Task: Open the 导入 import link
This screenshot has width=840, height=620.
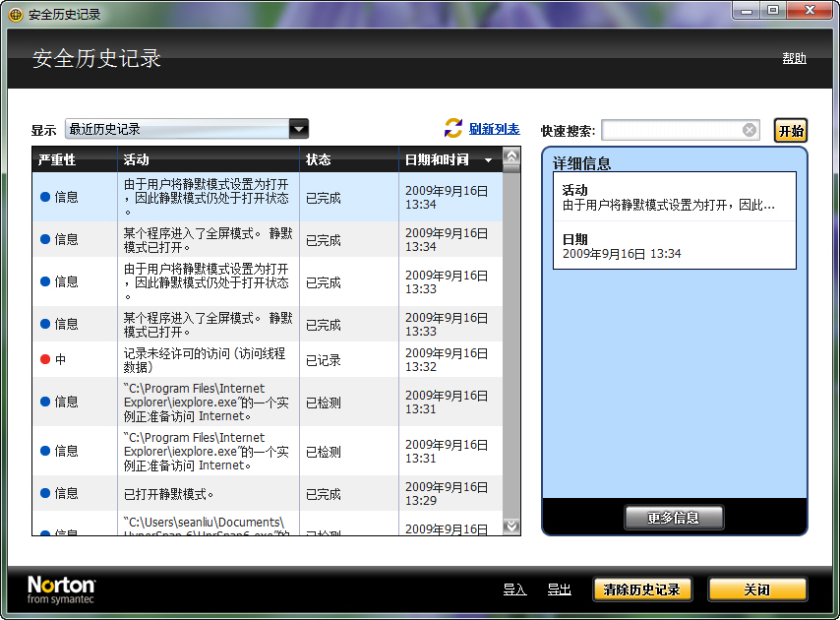Action: [x=515, y=589]
